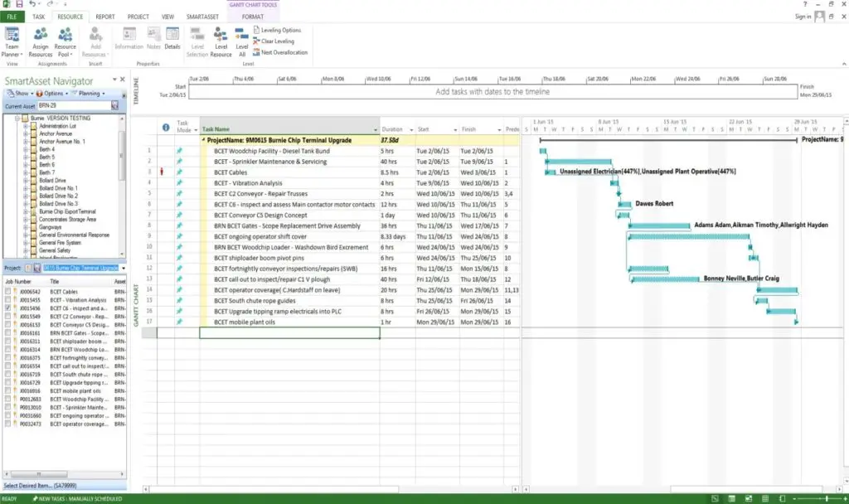
Task: Switch to Gantt Chart view in status bar
Action: [x=716, y=498]
